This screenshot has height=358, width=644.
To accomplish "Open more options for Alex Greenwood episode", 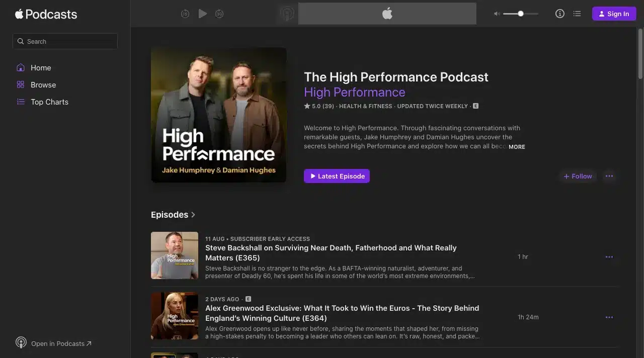I will click(609, 317).
